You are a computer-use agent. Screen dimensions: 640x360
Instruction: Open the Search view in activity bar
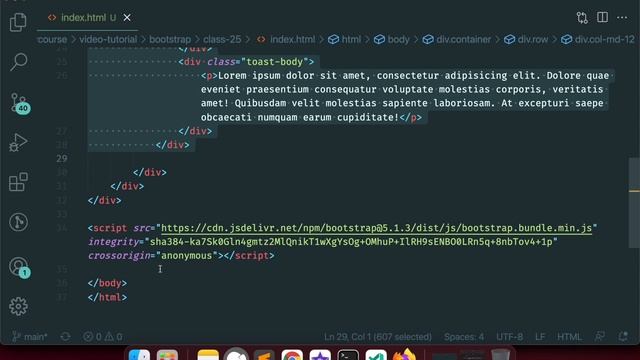(18, 62)
